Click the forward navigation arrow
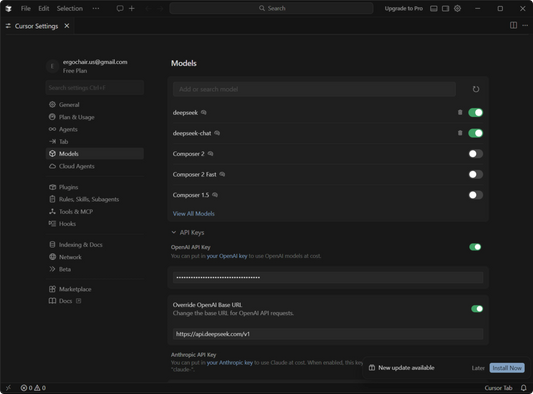 coord(160,8)
